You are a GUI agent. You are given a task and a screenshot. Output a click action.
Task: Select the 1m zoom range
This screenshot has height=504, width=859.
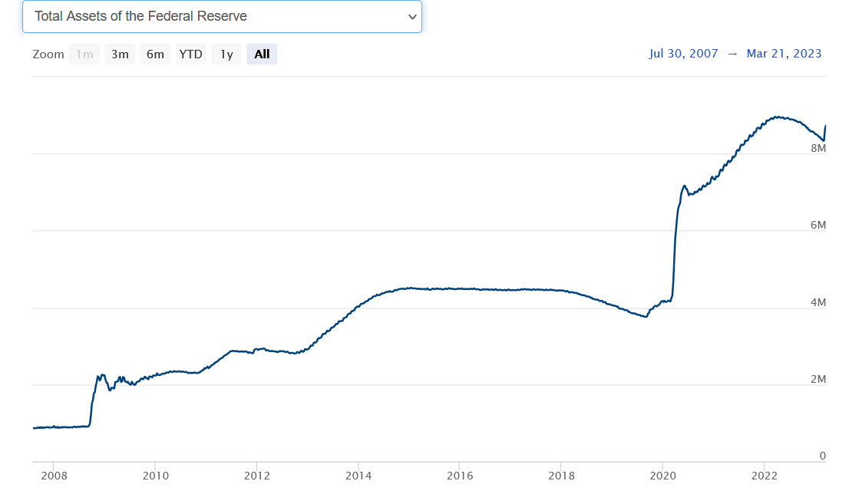click(x=84, y=54)
